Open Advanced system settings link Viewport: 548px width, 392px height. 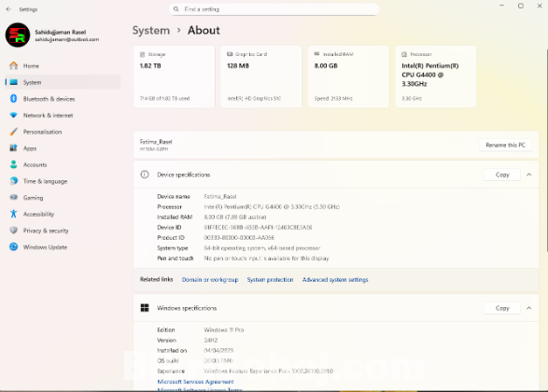tap(335, 279)
